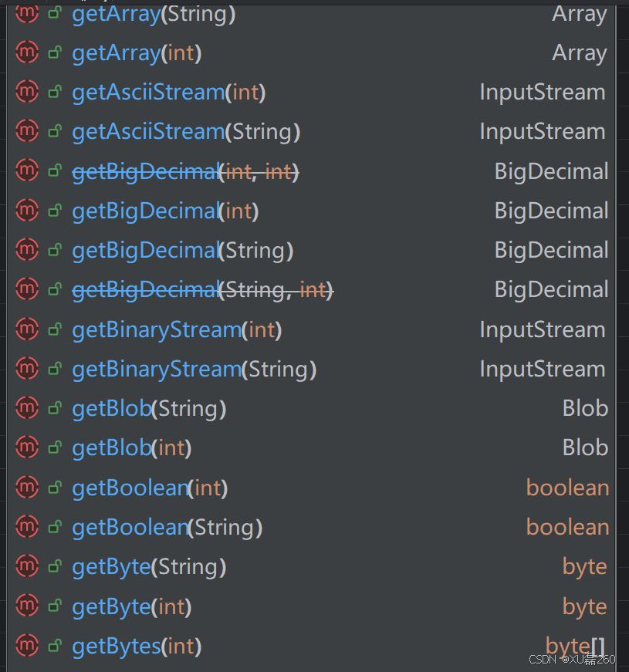629x672 pixels.
Task: Click the method icon beside getAsciiStream(int)
Action: [26, 92]
